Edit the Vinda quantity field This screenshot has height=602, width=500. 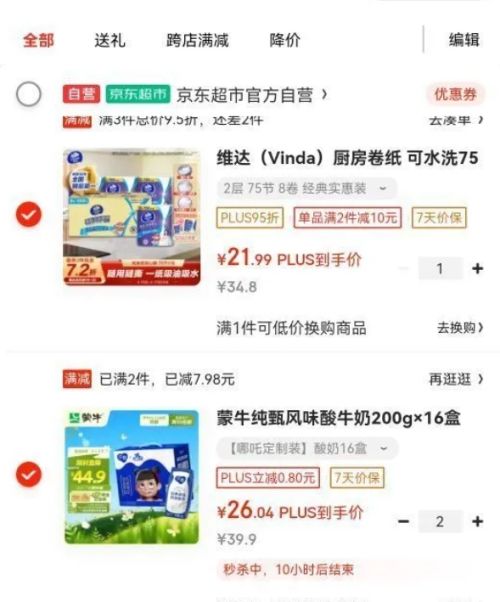(x=440, y=268)
